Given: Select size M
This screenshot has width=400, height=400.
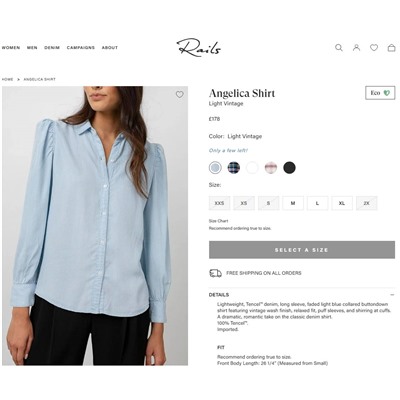Looking at the screenshot, I should 293,203.
